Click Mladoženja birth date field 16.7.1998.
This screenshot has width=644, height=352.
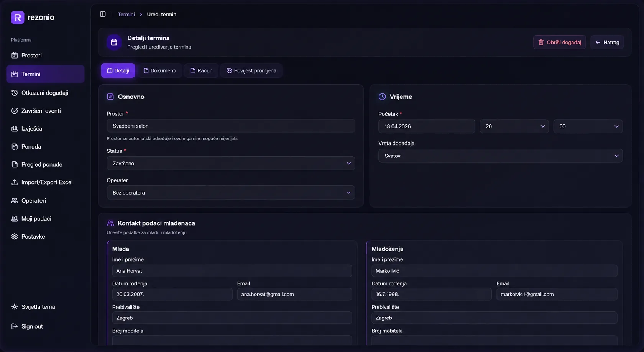coord(431,294)
